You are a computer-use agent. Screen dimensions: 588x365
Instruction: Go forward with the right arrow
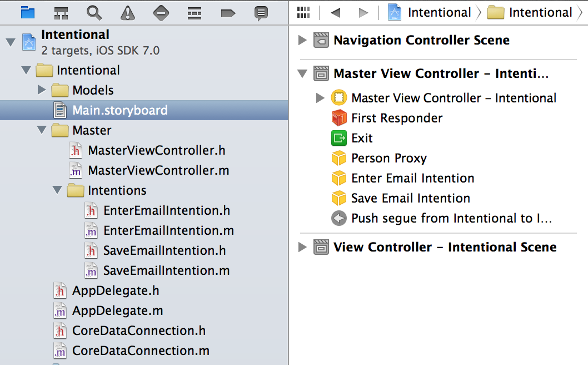(x=363, y=12)
